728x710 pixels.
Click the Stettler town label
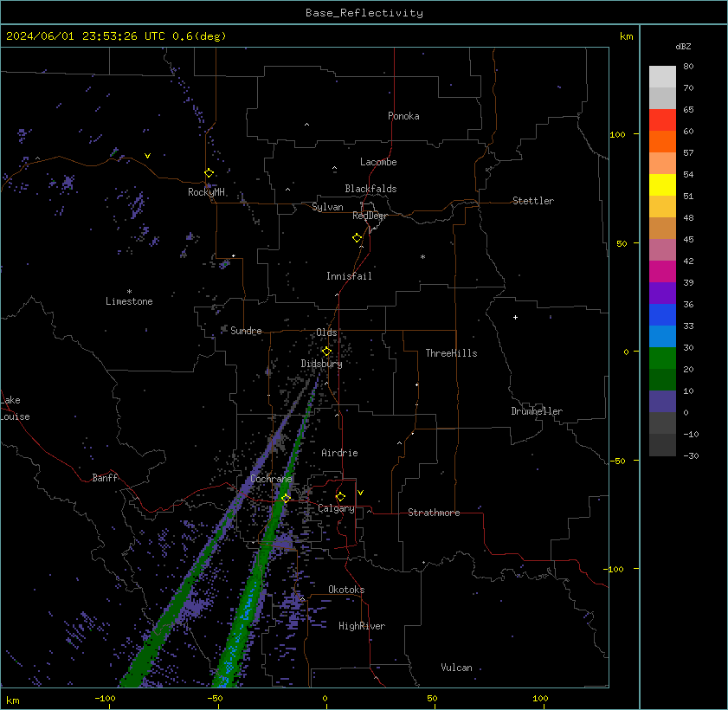[x=533, y=201]
